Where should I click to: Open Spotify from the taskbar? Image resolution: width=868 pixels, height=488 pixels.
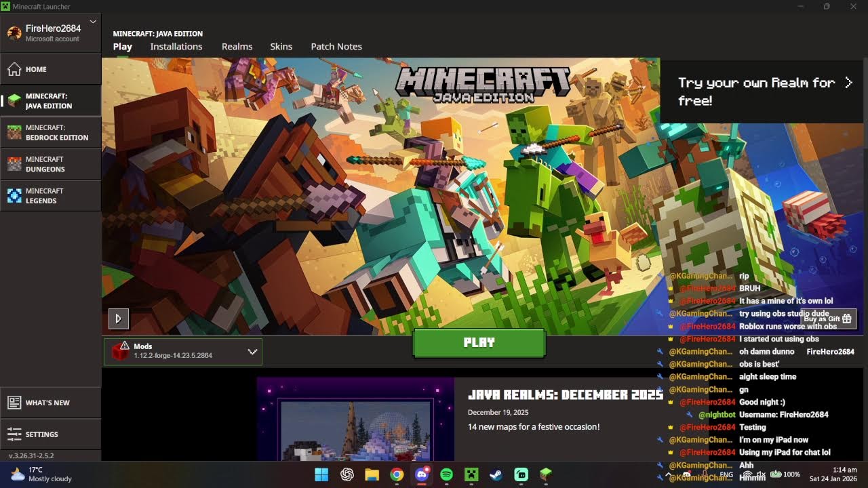tap(446, 474)
